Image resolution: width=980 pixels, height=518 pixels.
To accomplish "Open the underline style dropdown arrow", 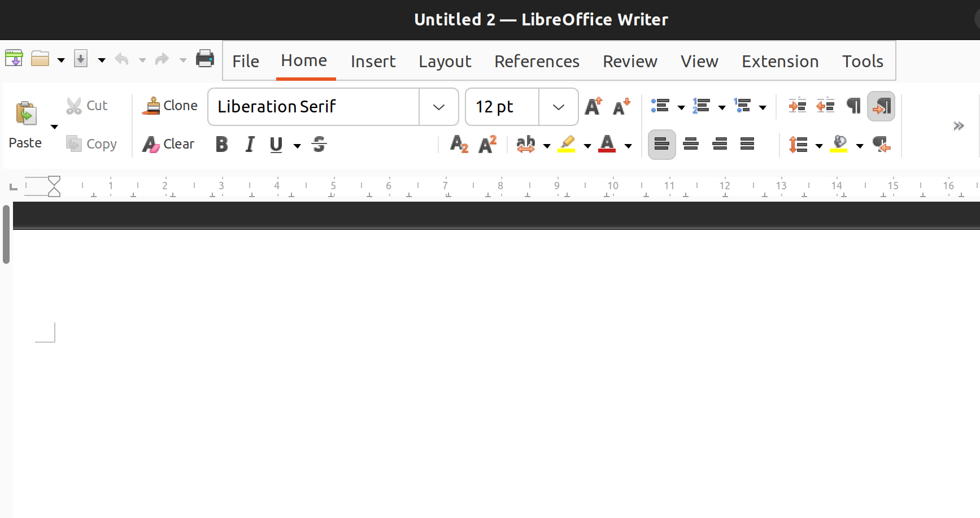I will [x=297, y=146].
